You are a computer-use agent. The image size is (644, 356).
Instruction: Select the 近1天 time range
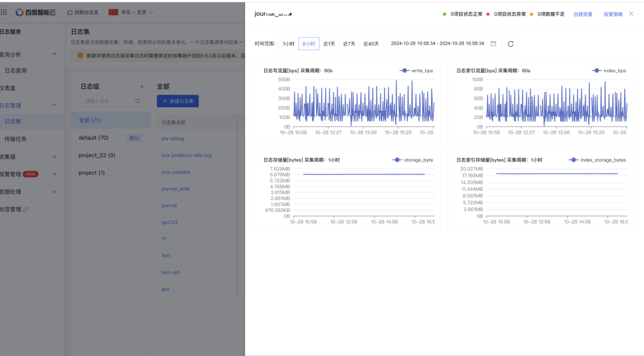pyautogui.click(x=329, y=43)
